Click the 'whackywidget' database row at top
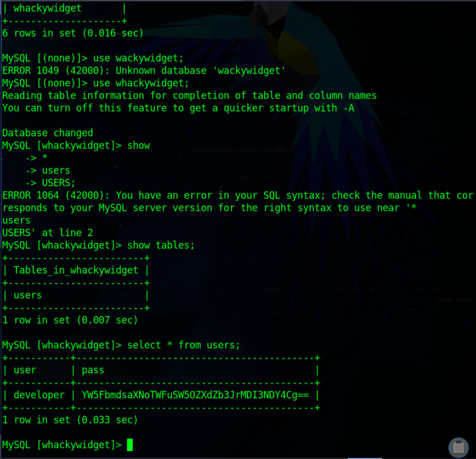Screen dimensions: 476x459 click(47, 8)
